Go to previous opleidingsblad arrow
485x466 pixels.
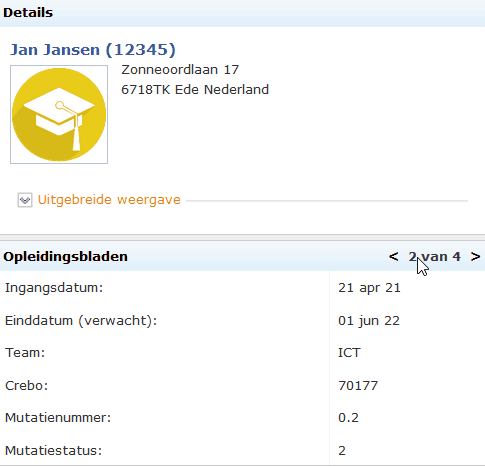(x=394, y=257)
